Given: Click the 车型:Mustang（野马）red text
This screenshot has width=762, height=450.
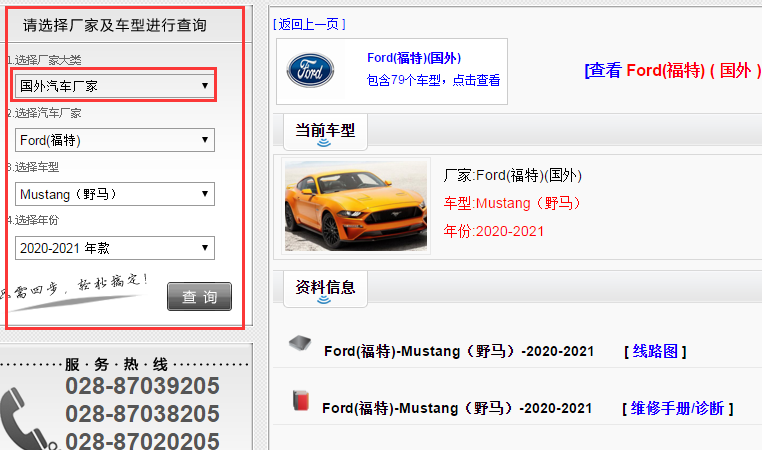Looking at the screenshot, I should point(513,203).
